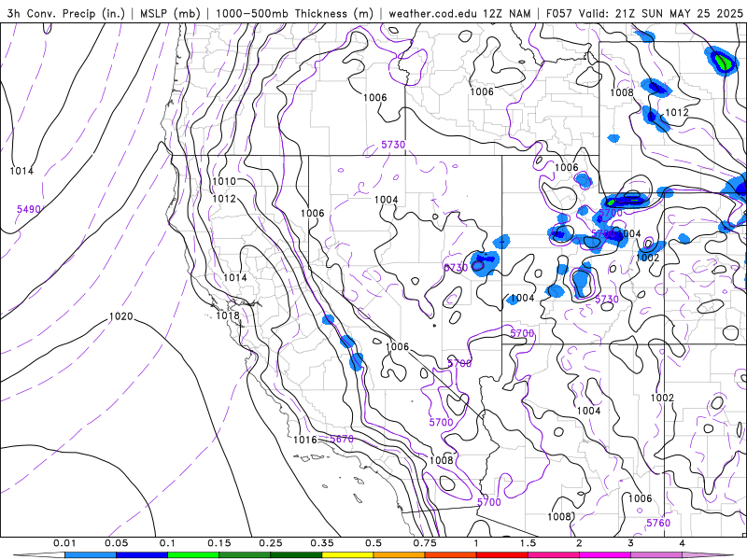Click the 1020 isobar label offshore
Image resolution: width=747 pixels, height=560 pixels.
pos(121,316)
